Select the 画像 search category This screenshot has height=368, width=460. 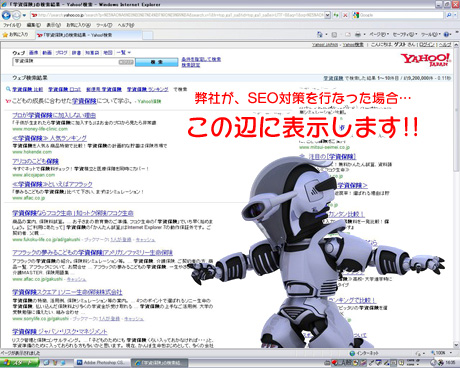coord(33,53)
